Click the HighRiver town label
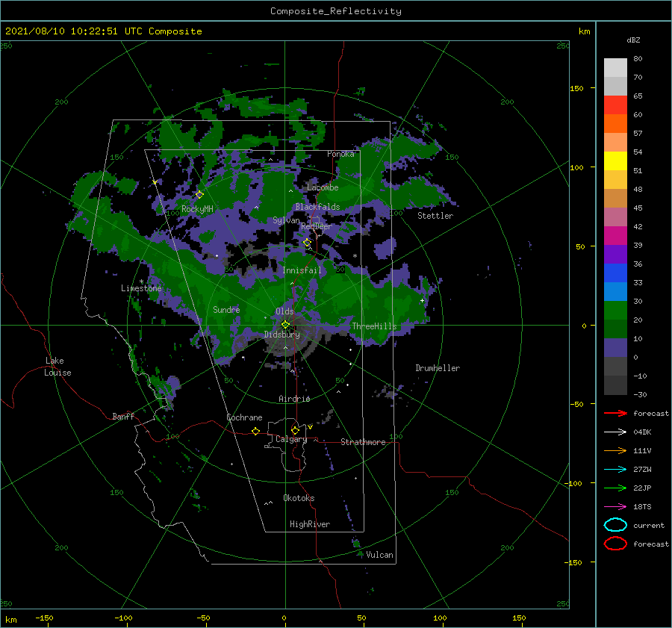672x628 pixels. (310, 524)
